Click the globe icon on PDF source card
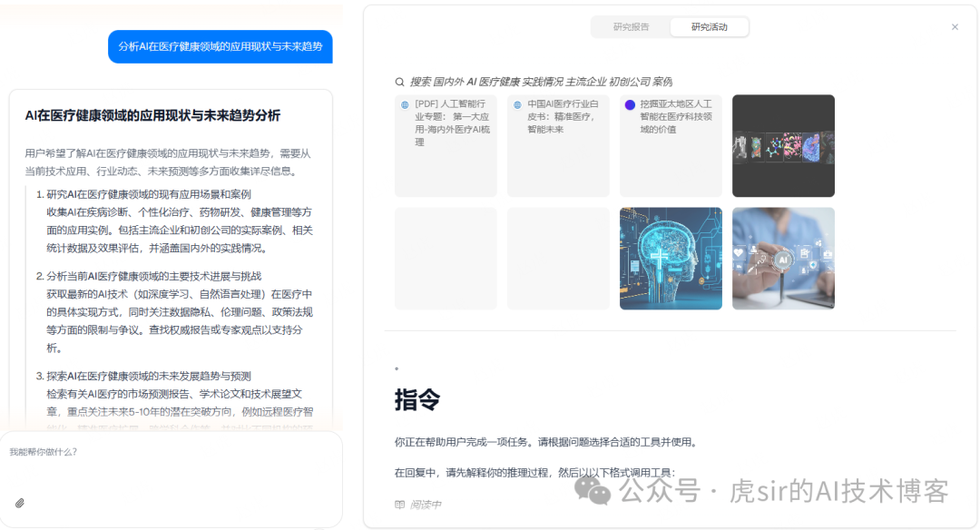Image resolution: width=980 pixels, height=530 pixels. click(405, 105)
